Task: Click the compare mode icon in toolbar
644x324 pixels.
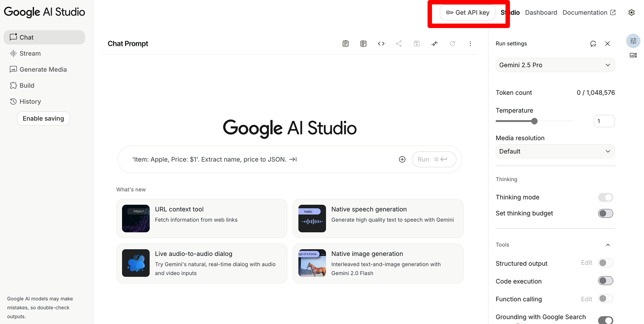Action: pos(363,44)
